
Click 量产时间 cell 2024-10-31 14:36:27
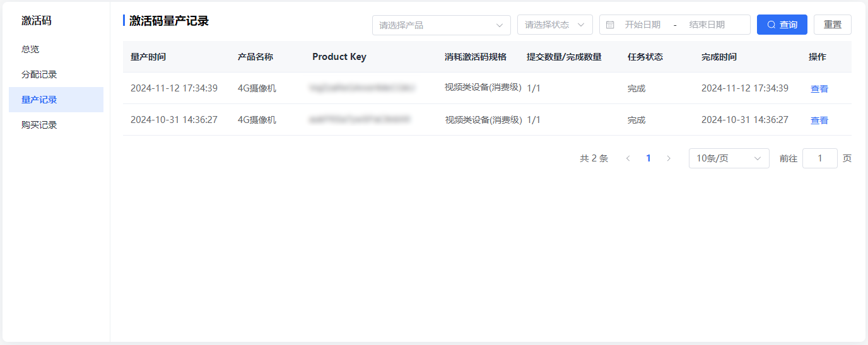(174, 120)
